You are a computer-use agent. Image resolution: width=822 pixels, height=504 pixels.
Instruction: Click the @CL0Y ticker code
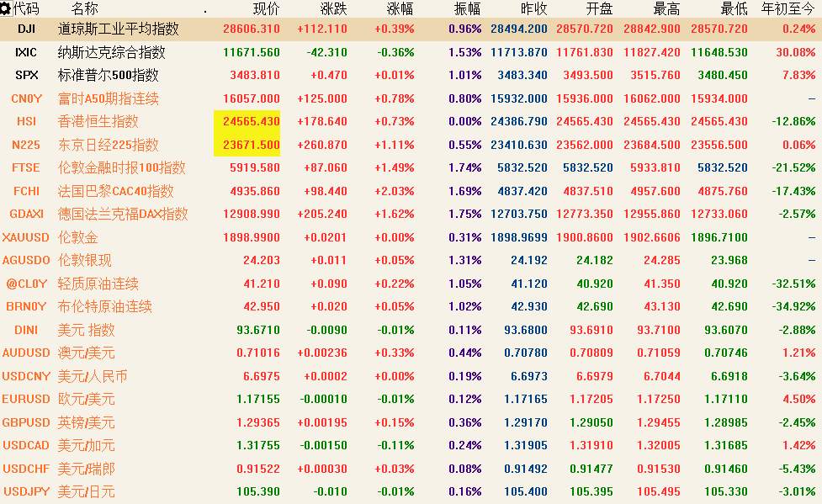pyautogui.click(x=26, y=284)
